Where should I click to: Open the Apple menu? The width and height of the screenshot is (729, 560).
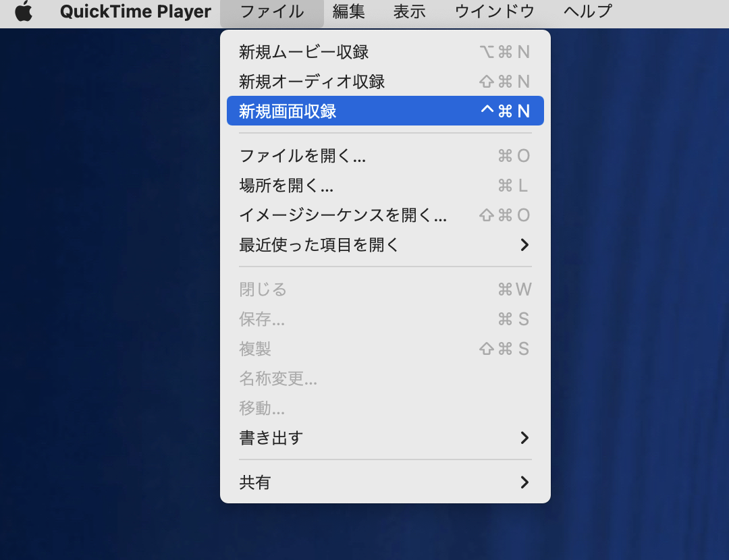(23, 11)
